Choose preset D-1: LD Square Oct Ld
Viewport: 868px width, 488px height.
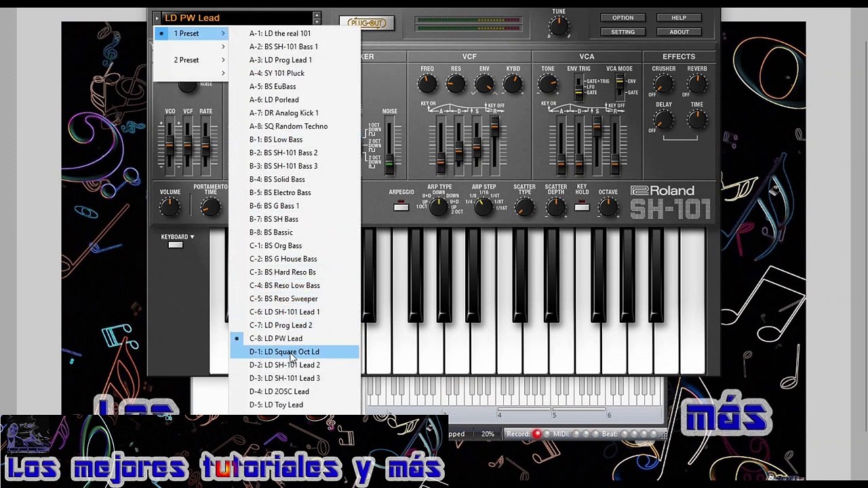click(x=294, y=352)
